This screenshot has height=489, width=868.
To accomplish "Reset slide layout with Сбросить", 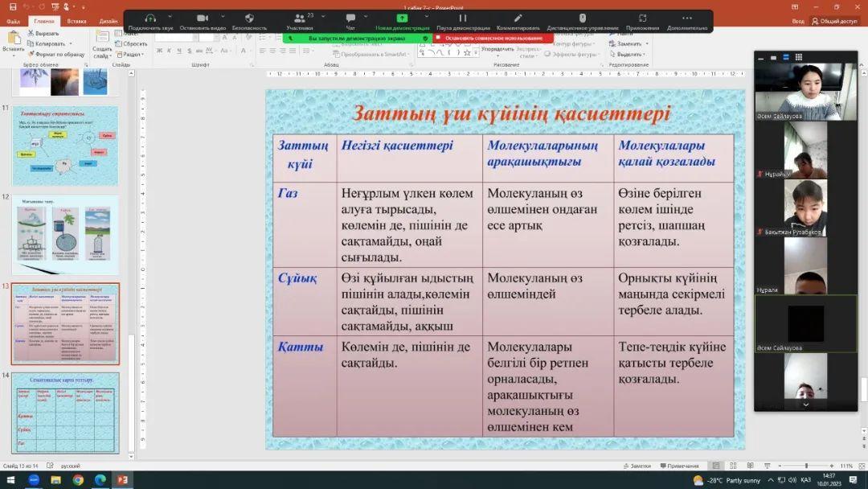I will click(132, 43).
